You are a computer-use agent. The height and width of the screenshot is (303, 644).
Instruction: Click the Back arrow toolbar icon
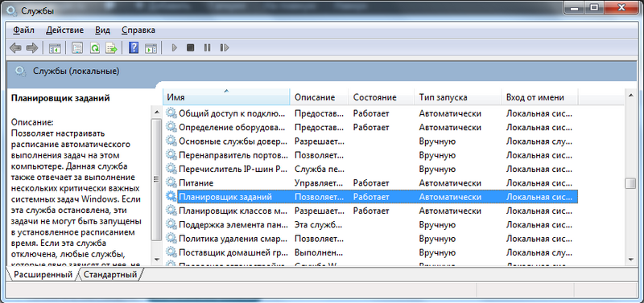[x=15, y=48]
